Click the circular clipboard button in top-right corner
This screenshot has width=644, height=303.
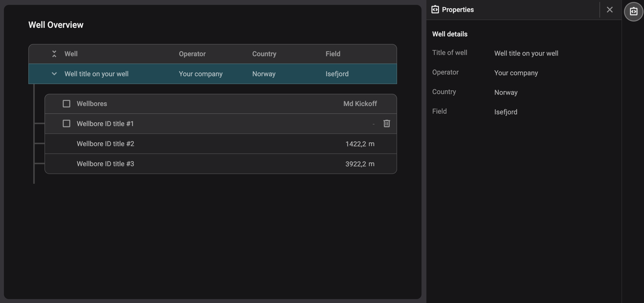click(x=633, y=11)
